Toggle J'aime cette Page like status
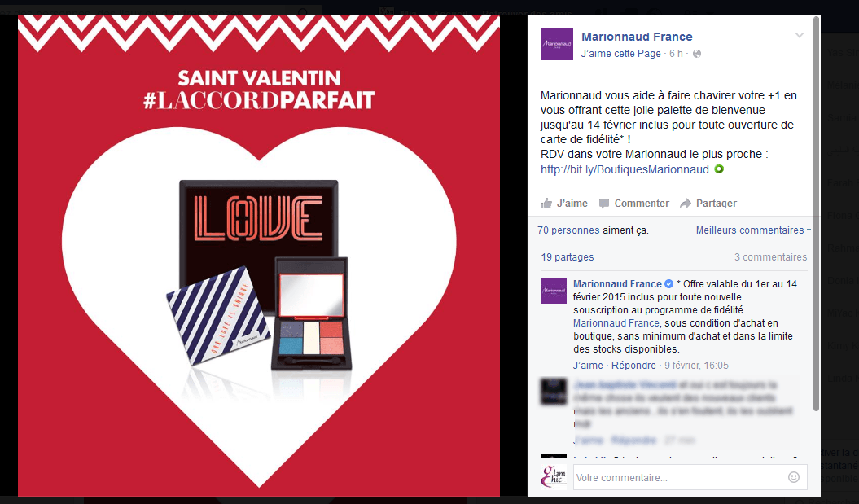Image resolution: width=859 pixels, height=504 pixels. (620, 54)
